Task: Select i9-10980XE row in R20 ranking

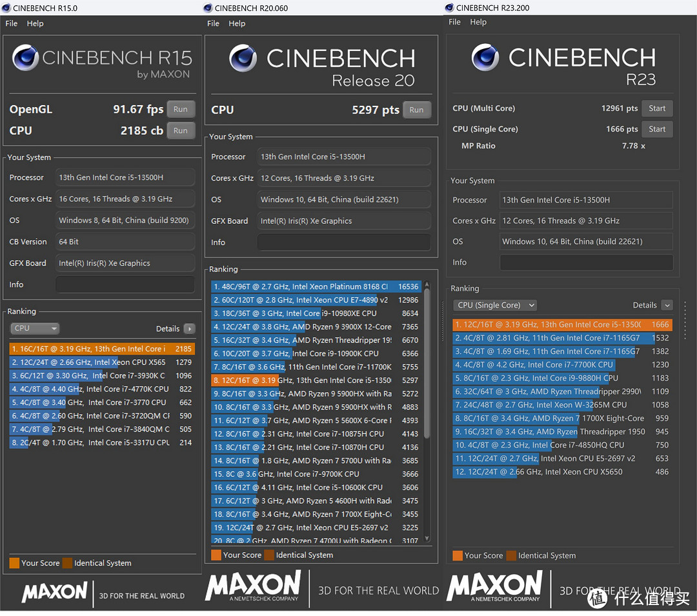Action: coord(316,313)
